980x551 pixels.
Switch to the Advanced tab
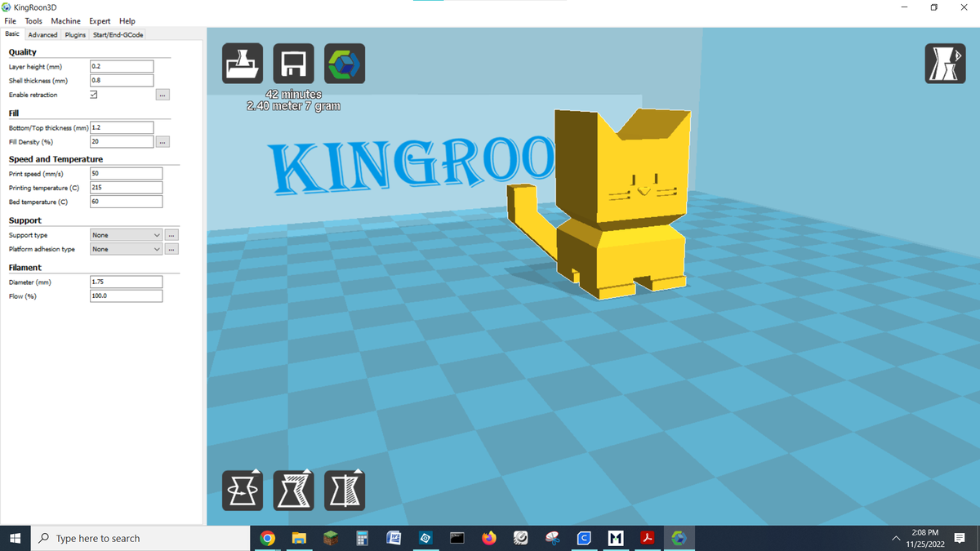coord(42,34)
